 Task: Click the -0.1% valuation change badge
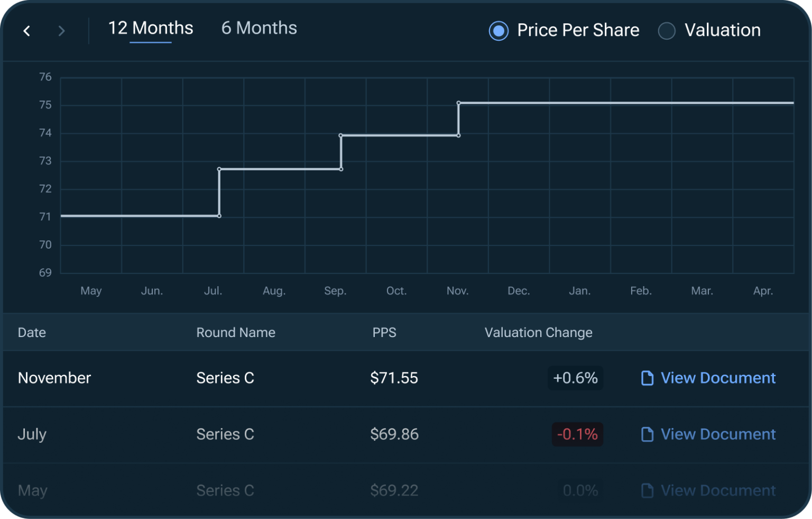(577, 434)
